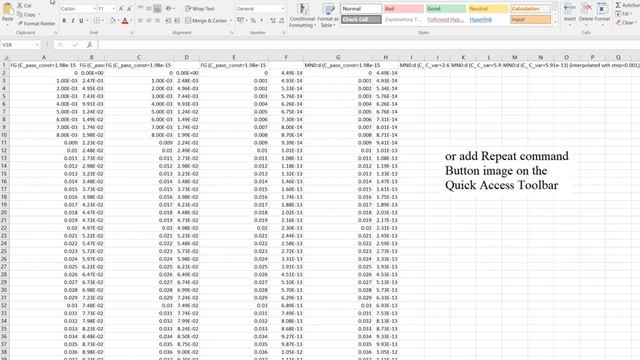Click the Increase Font Size icon

(x=121, y=9)
